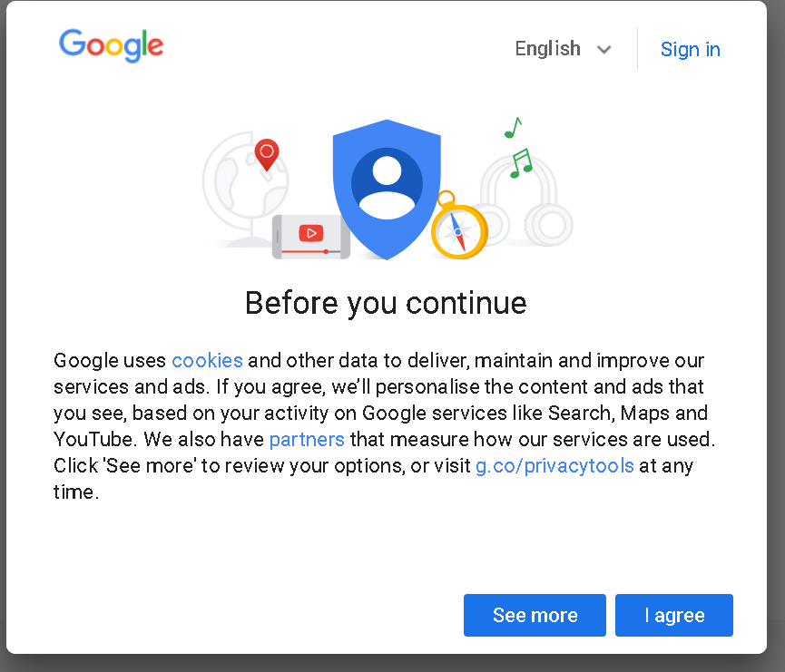Click the Google logo
Screen dimensions: 785x672
111,45
